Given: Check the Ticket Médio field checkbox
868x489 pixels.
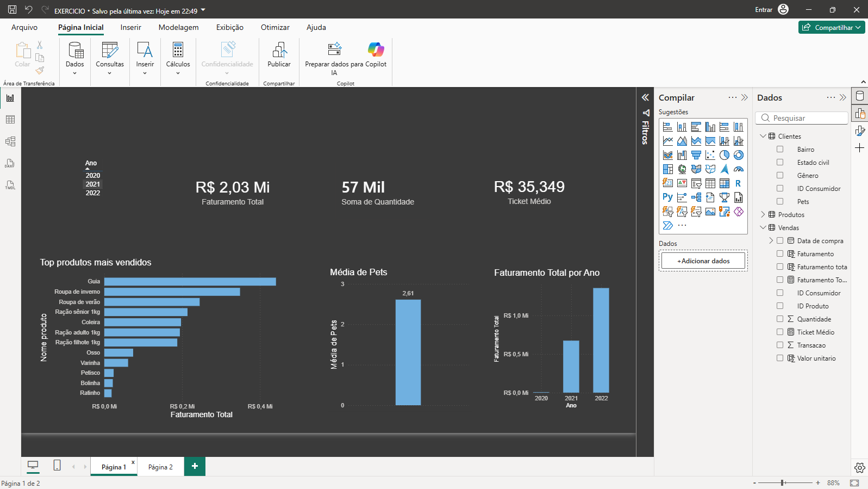Looking at the screenshot, I should coord(780,332).
